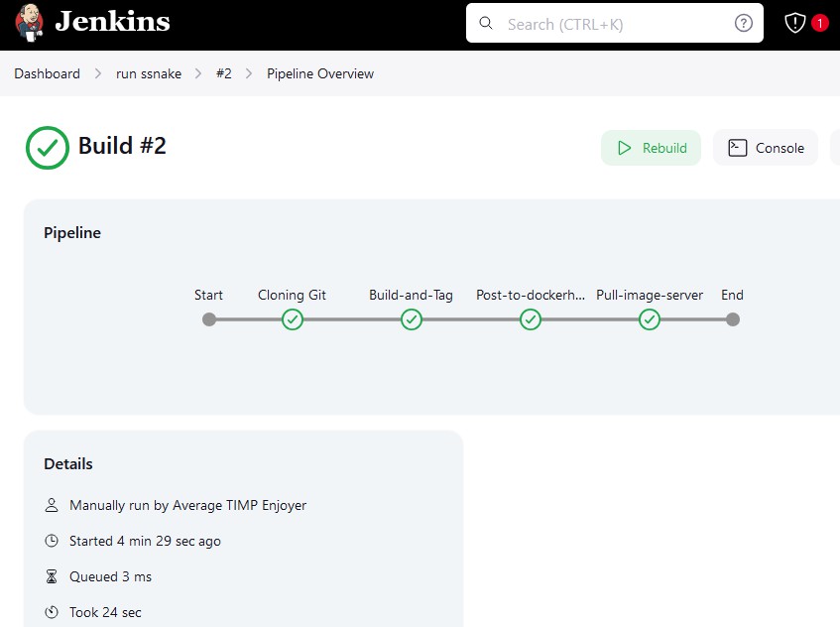This screenshot has width=840, height=627.
Task: Click the Cloning Git stage label
Action: click(x=292, y=295)
